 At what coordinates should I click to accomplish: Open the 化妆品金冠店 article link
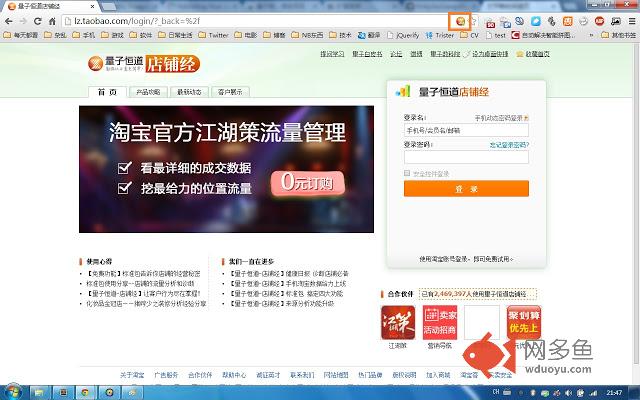pos(146,304)
